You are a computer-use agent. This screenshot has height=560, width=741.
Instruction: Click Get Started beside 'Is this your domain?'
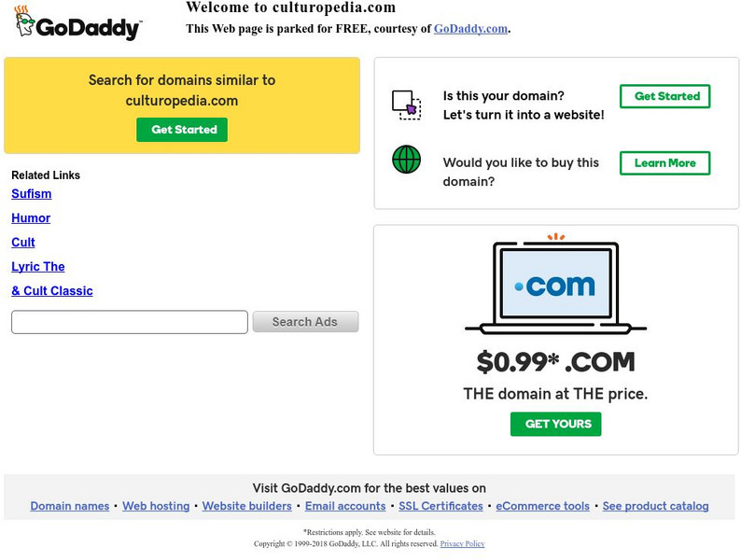coord(665,96)
